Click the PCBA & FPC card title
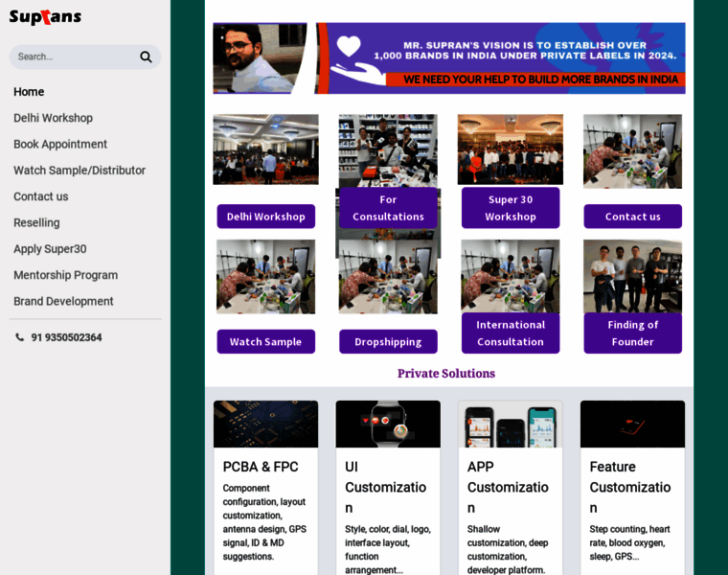Screen dimensions: 728x575 [x=261, y=467]
